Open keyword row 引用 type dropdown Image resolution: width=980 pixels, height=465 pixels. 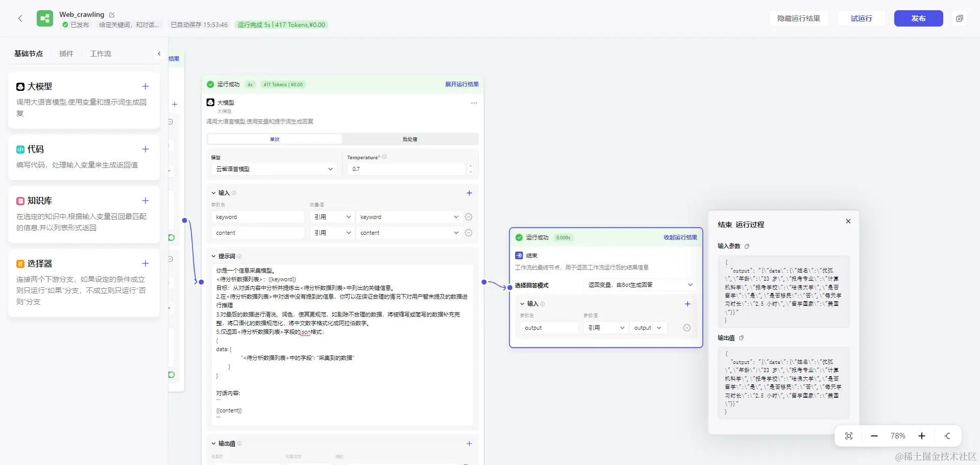point(332,217)
